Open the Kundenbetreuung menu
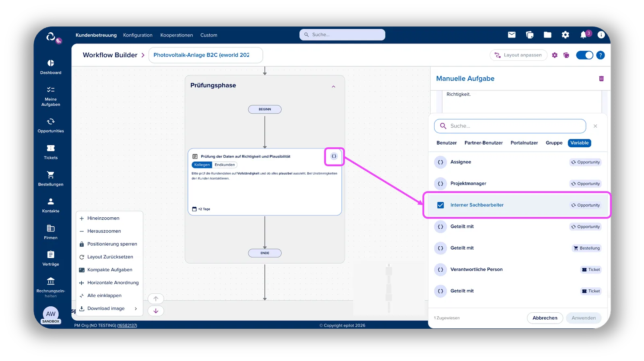644x361 pixels. tap(96, 35)
